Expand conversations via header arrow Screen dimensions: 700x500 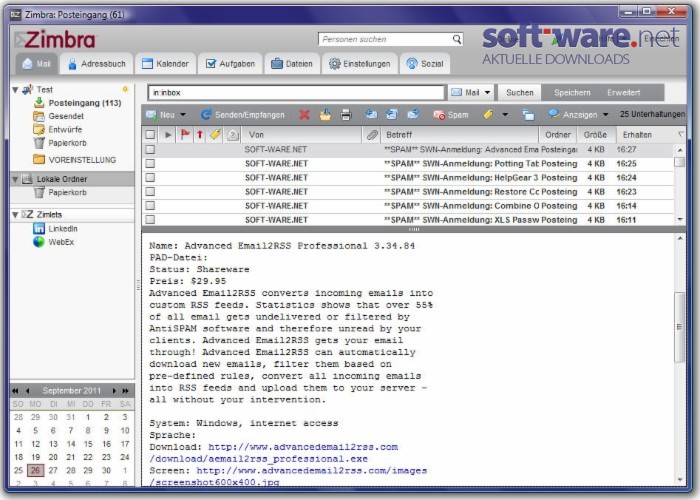click(x=168, y=134)
